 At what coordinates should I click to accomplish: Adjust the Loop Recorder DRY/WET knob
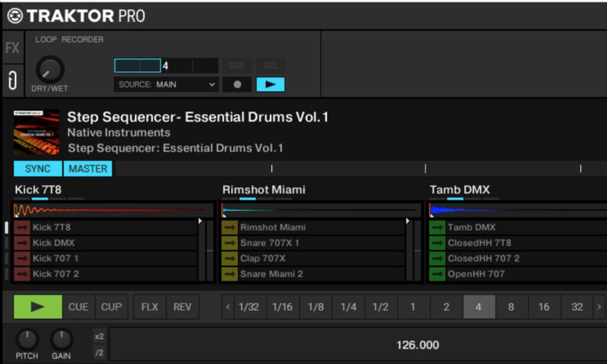pos(50,70)
